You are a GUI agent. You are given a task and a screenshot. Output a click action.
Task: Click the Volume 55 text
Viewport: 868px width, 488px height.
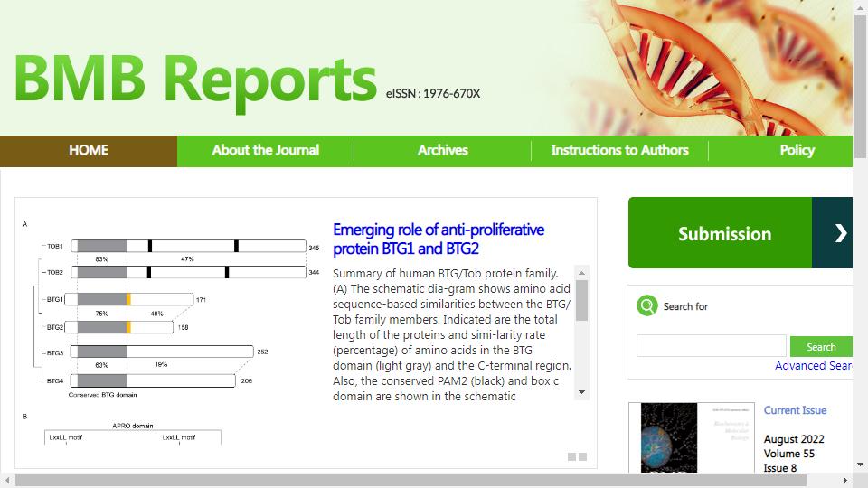point(788,454)
